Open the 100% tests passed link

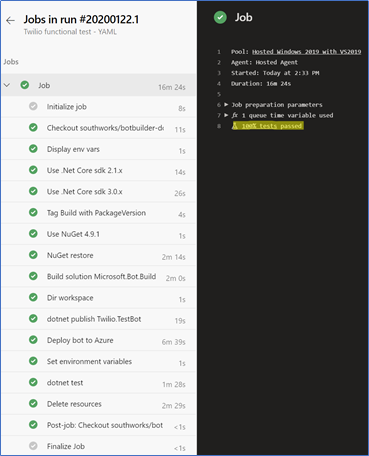click(272, 126)
